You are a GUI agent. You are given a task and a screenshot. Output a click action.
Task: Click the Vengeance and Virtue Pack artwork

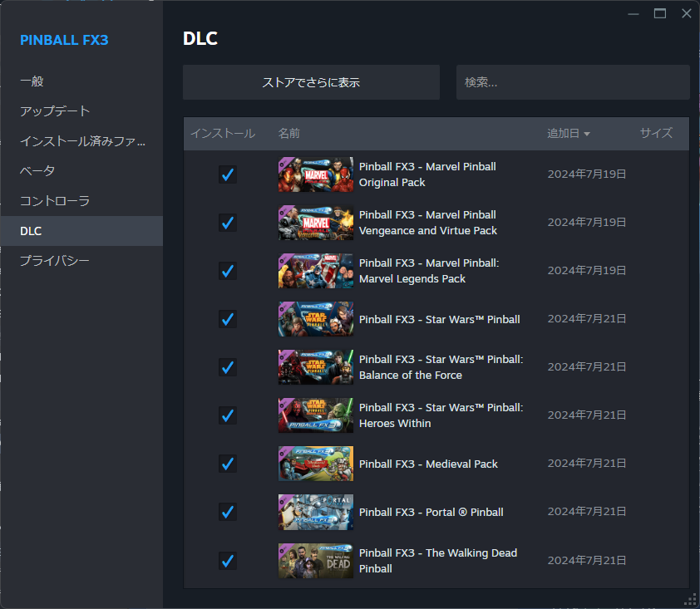click(x=315, y=223)
